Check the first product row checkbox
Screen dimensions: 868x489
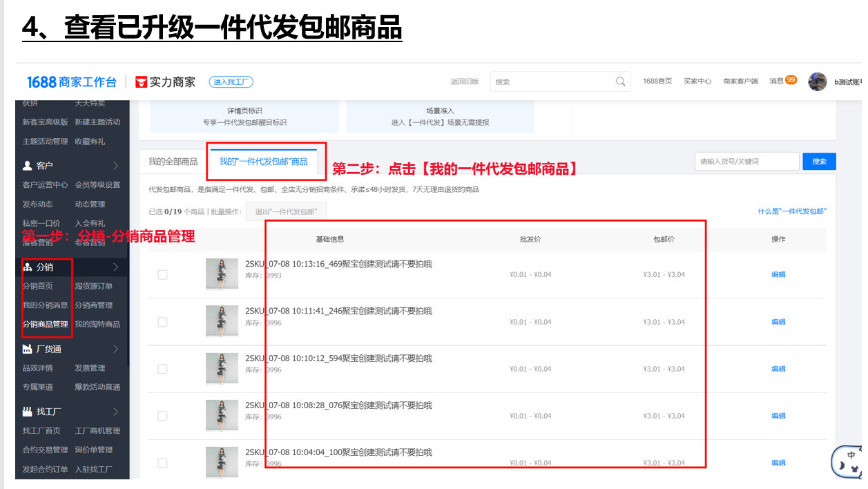pos(162,274)
